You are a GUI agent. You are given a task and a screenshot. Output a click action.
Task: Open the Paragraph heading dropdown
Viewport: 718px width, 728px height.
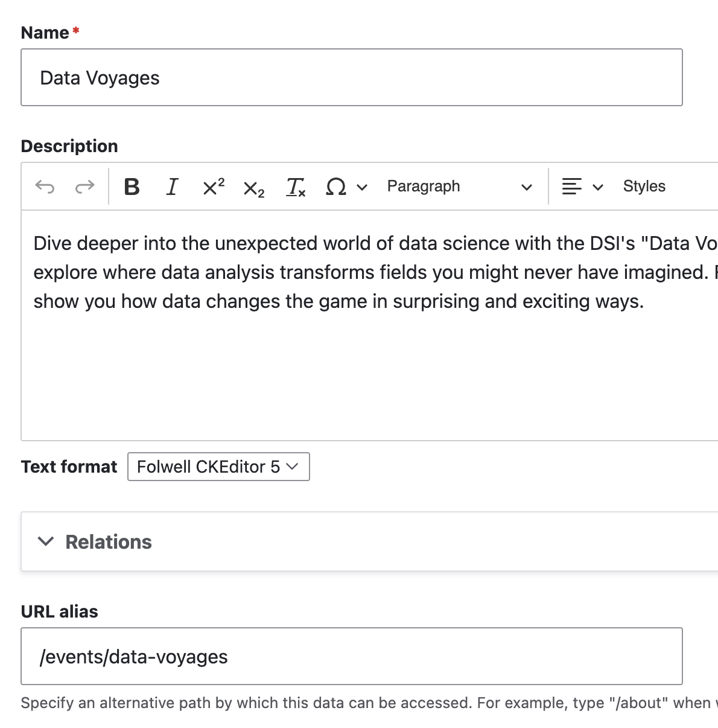pos(459,187)
